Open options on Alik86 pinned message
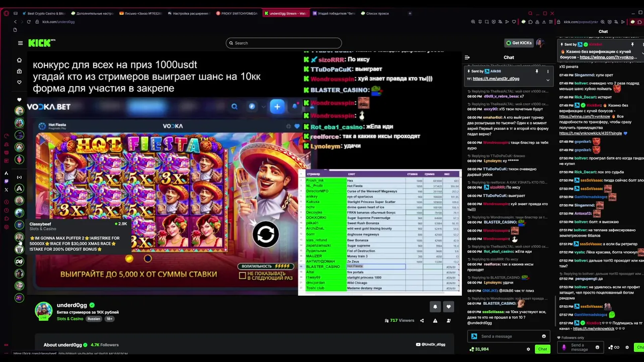Viewport: 644px width, 362px height. tap(548, 71)
